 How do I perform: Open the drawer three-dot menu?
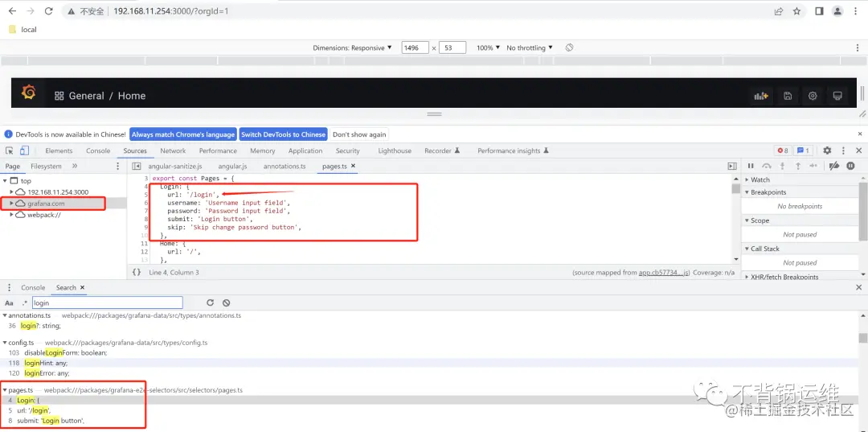click(9, 287)
